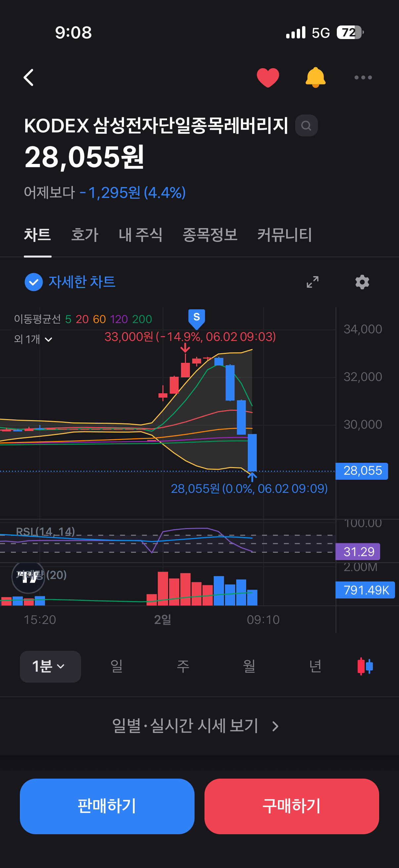
Task: Uncheck the 자세한 차트 checkbox
Action: click(34, 282)
